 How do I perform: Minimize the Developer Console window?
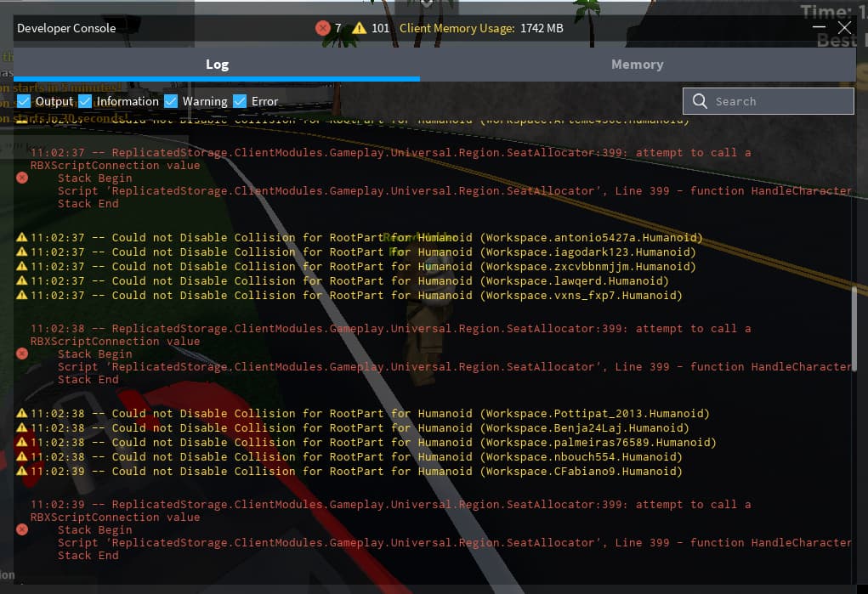tap(820, 27)
